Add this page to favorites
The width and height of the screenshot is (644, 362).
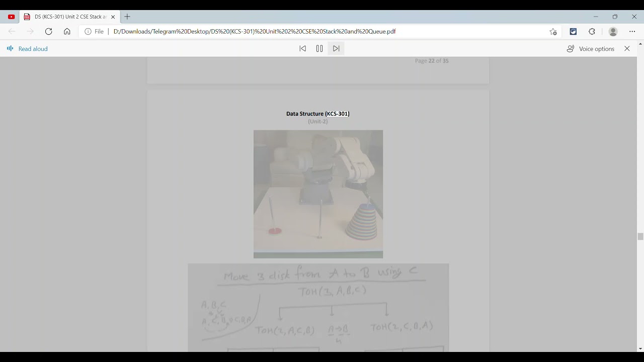point(553,31)
